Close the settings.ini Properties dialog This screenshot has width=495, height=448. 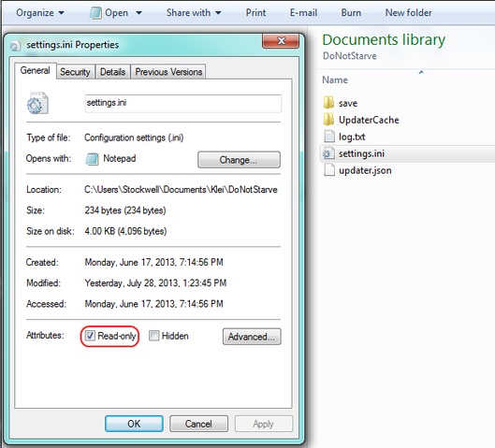click(x=281, y=41)
